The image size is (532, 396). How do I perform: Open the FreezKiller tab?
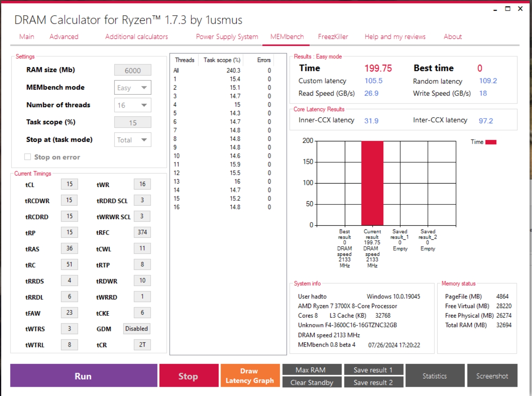point(333,37)
